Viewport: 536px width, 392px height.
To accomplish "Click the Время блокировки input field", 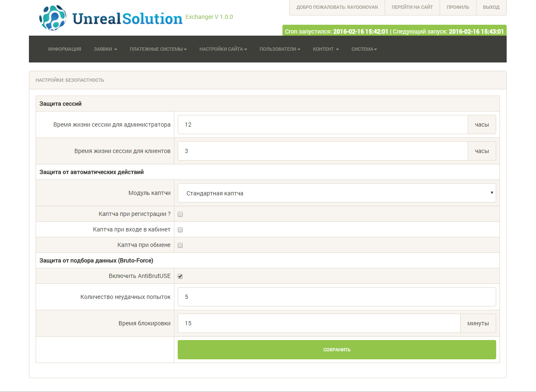I will tap(318, 324).
